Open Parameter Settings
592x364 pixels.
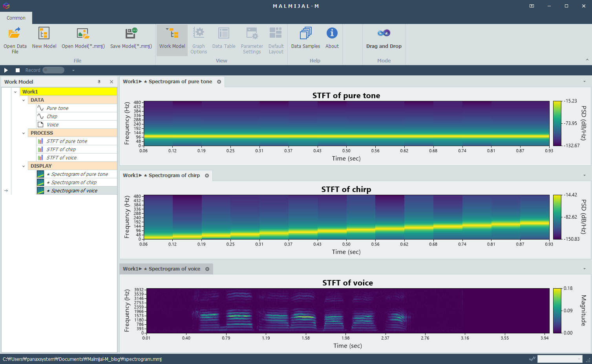coord(252,40)
